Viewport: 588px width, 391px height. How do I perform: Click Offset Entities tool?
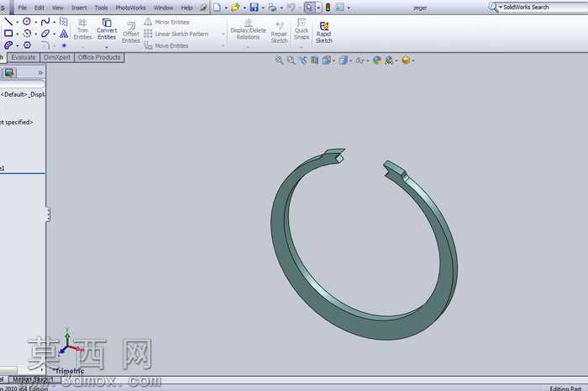pos(131,32)
